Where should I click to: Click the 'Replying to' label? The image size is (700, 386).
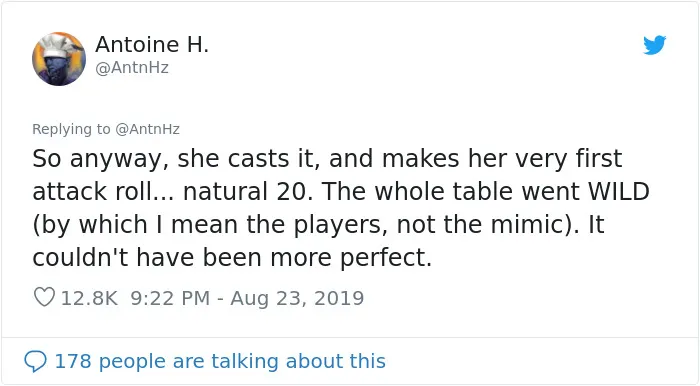point(71,129)
